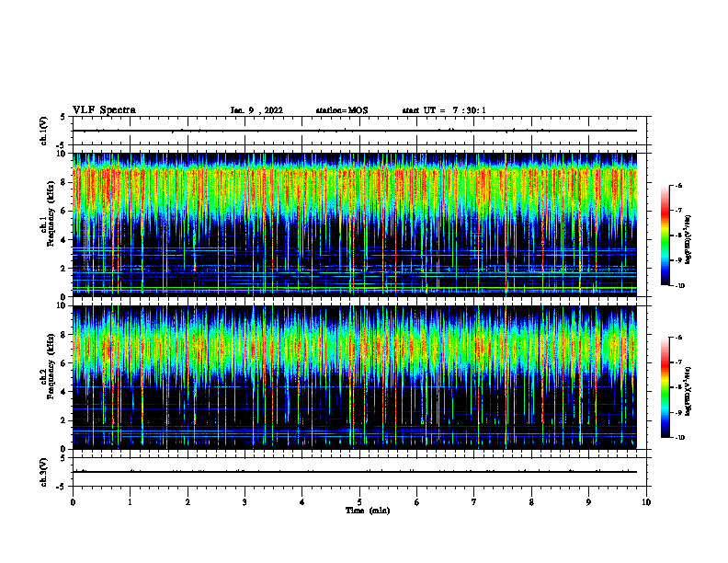The image size is (728, 563).
Task: Click the "4" kHz tick on ch.2 axis
Action: point(64,392)
